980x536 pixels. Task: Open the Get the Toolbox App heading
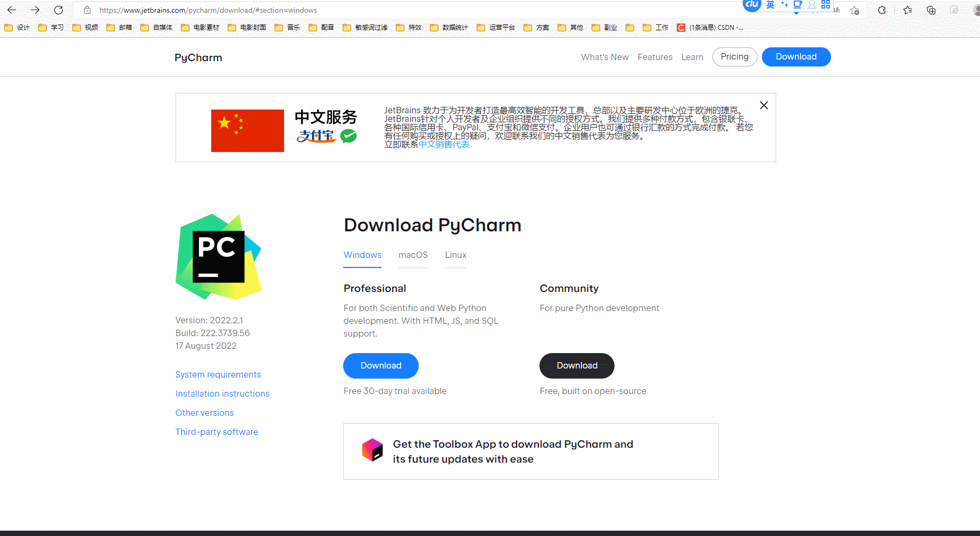513,451
